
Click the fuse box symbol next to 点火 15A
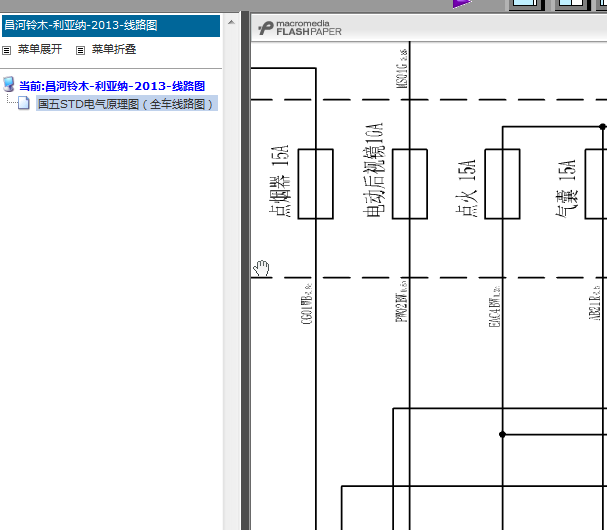(502, 184)
